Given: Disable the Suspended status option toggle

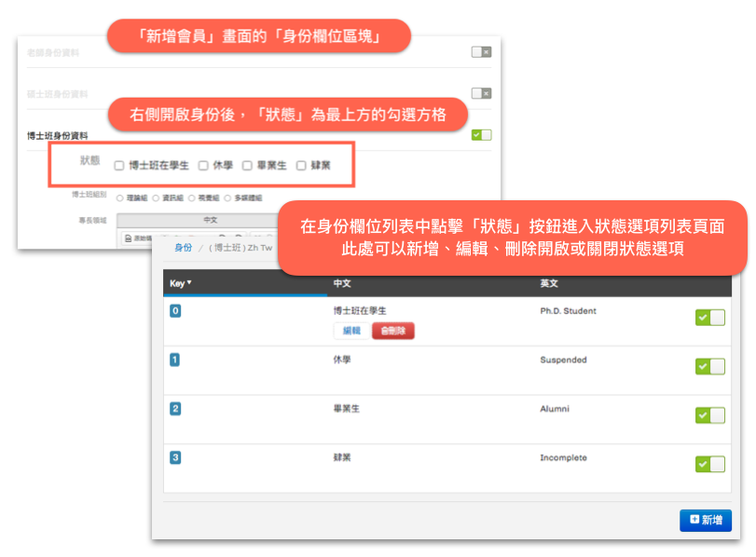Looking at the screenshot, I should (709, 366).
